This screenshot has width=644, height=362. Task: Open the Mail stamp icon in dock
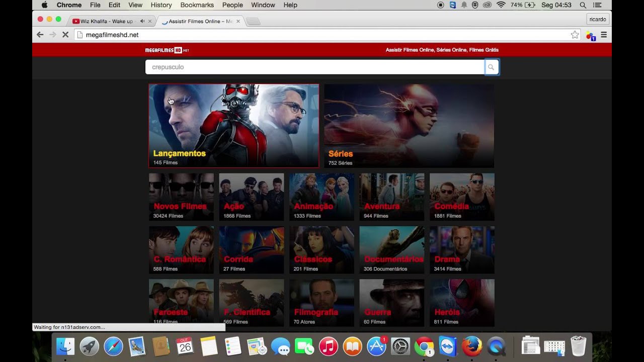[137, 346]
